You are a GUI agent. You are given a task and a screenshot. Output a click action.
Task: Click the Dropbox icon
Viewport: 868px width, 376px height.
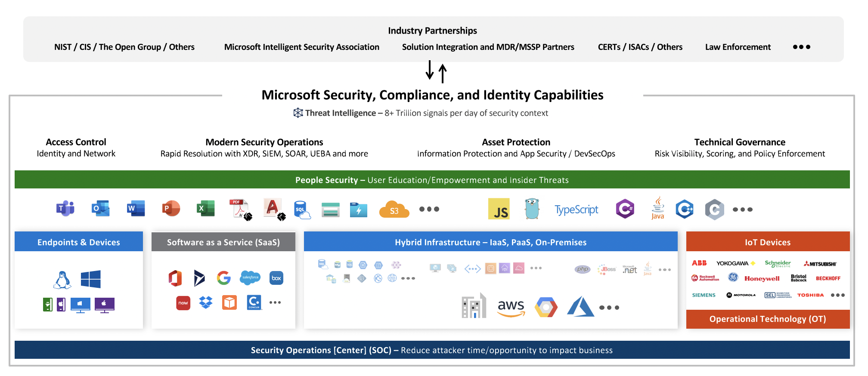pos(206,302)
